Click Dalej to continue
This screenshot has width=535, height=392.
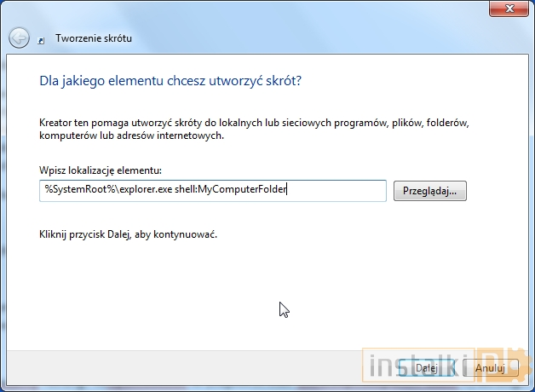[x=426, y=368]
